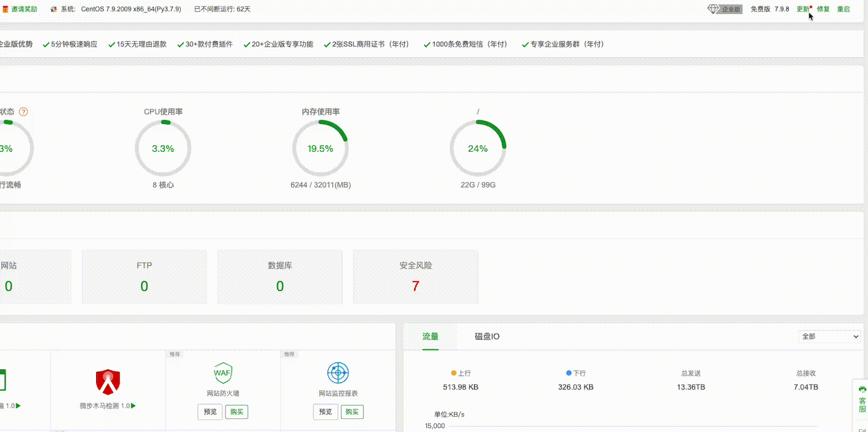Image resolution: width=868 pixels, height=432 pixels.
Task: Click the 15天无理由退款 feature text
Action: (x=141, y=45)
